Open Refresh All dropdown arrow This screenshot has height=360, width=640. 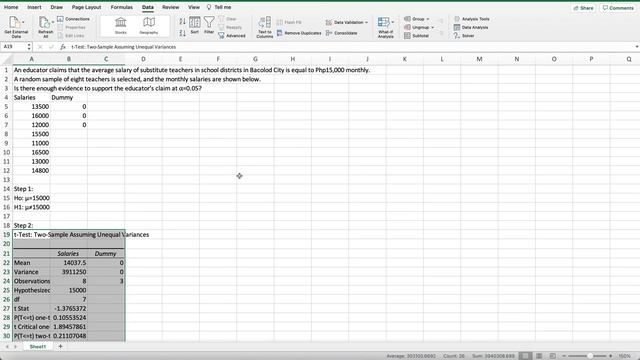click(x=53, y=22)
